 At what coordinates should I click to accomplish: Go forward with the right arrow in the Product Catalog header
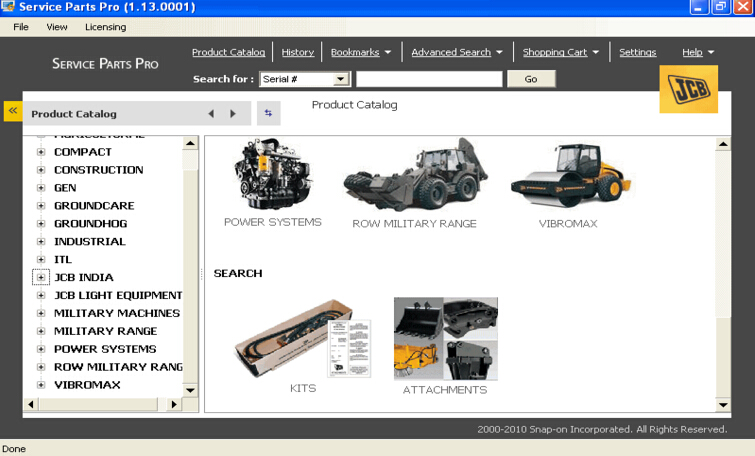tap(233, 114)
